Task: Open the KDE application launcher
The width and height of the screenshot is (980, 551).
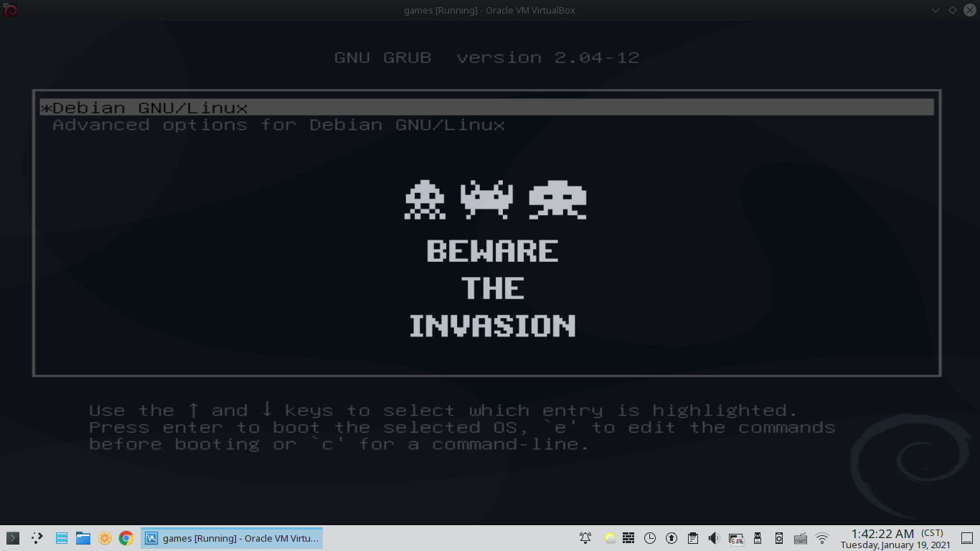Action: pos(12,537)
